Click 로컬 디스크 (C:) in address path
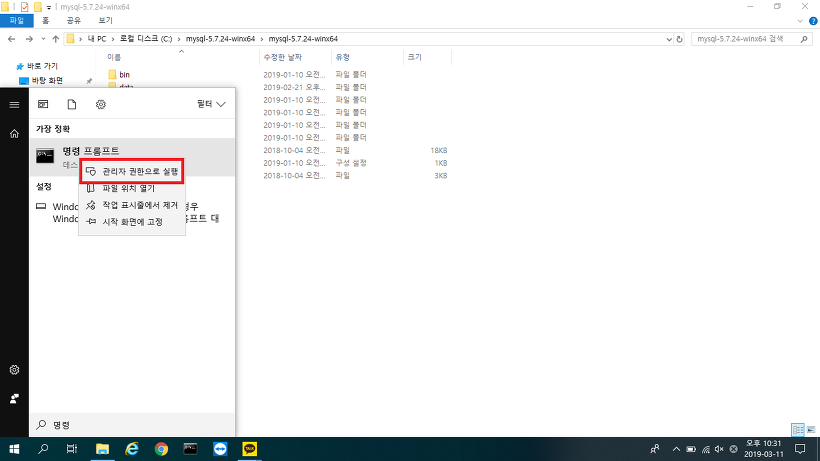820x461 pixels. [146, 39]
